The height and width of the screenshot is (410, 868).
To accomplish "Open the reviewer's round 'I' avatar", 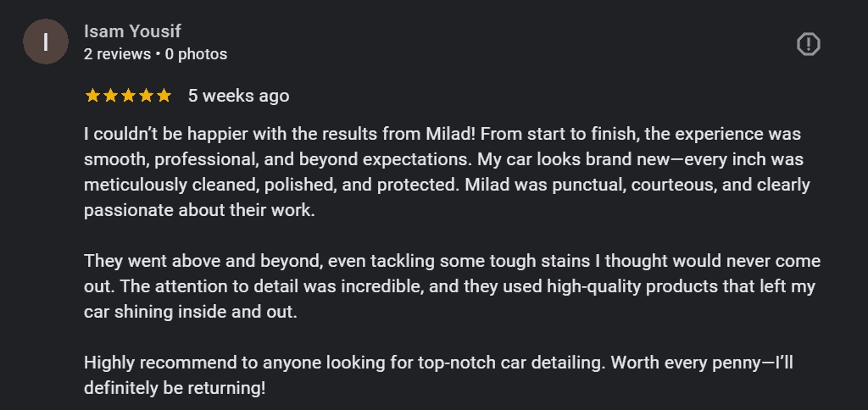I will [46, 42].
